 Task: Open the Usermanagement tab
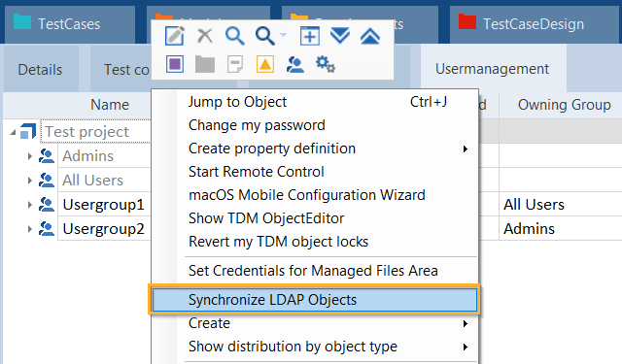click(x=493, y=69)
